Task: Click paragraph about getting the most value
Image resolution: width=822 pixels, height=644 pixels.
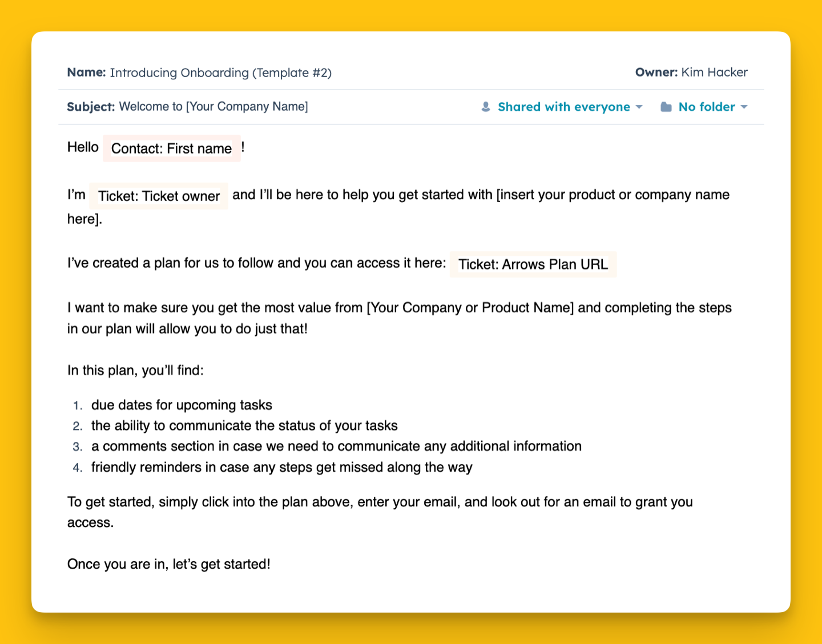Action: 399,318
